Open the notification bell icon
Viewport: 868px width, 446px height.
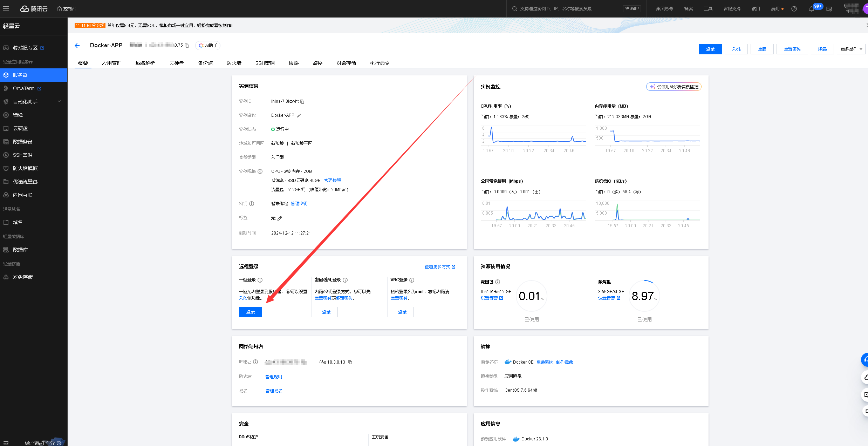(811, 9)
